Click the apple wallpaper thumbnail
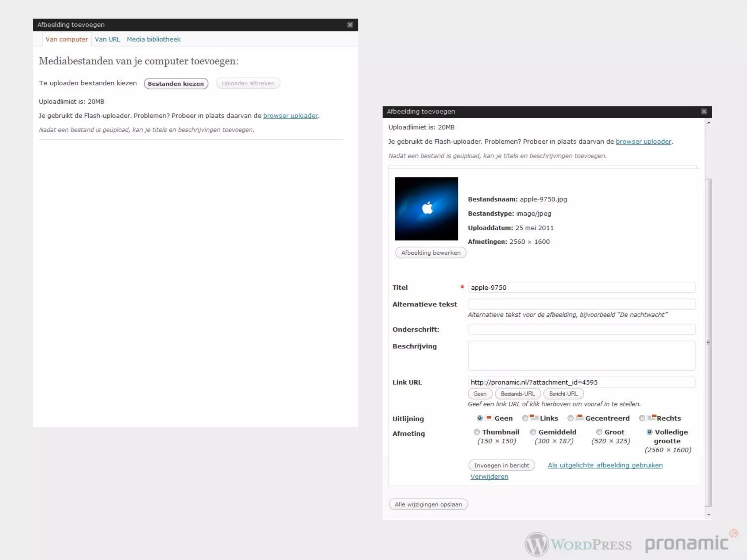 point(426,209)
